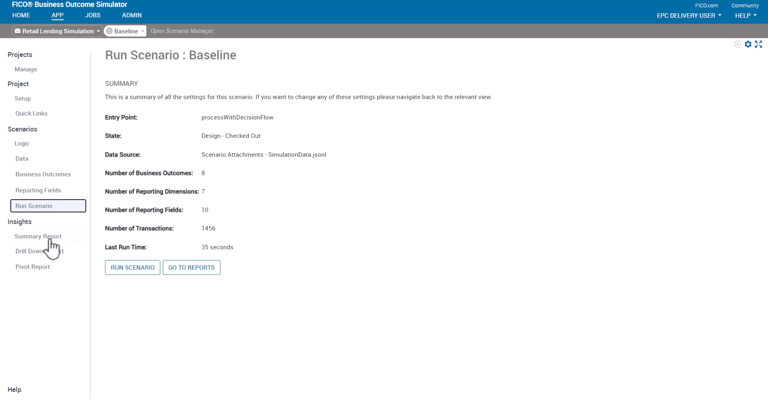Screen dimensions: 768x408
Task: Open Reporting Fields in the sidebar
Action: (x=38, y=190)
